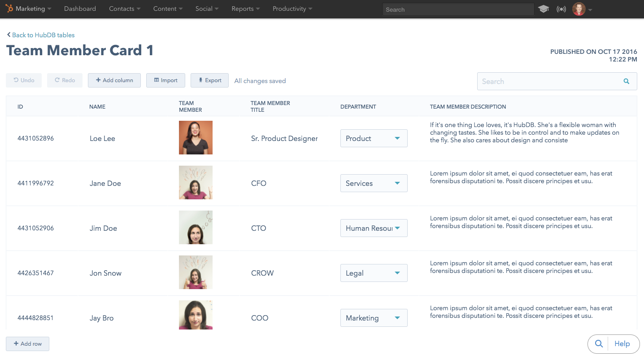Open the Reports menu
The image size is (644, 356).
[x=246, y=9]
